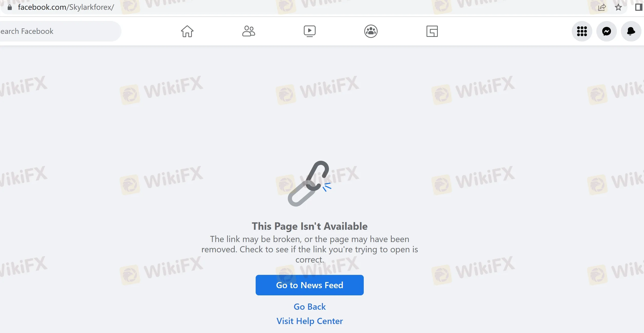
Task: Toggle the browser side panel icon
Action: point(639,7)
